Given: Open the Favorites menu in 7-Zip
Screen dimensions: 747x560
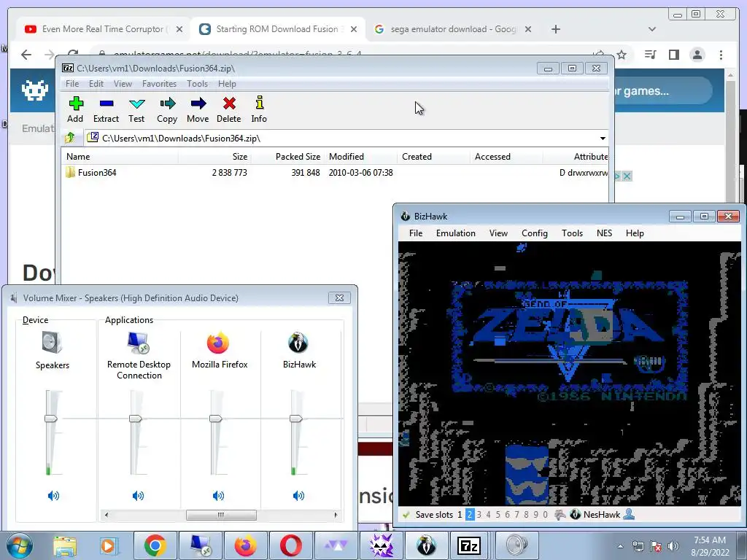Looking at the screenshot, I should (159, 84).
